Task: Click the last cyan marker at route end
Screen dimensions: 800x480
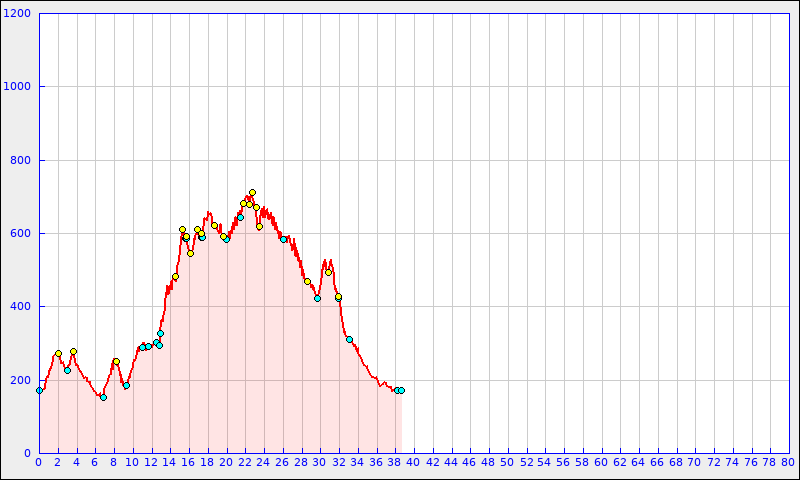Action: (x=401, y=390)
